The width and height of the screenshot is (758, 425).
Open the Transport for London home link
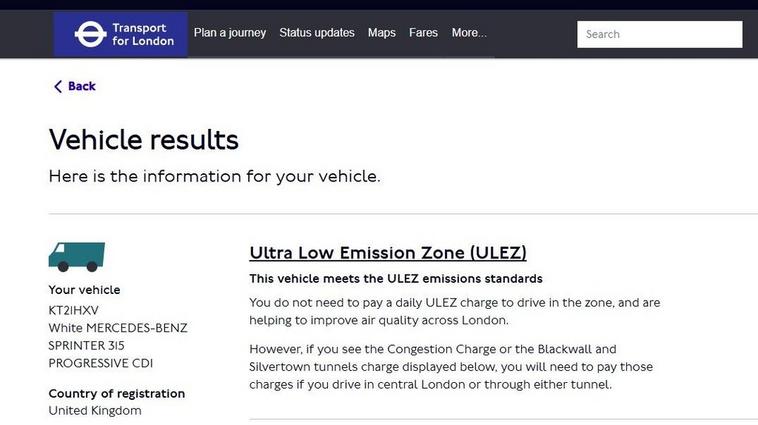pos(120,34)
